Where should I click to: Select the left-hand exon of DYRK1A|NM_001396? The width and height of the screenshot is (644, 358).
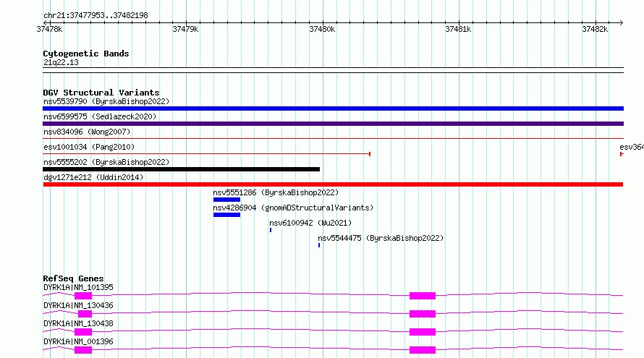[x=83, y=350]
